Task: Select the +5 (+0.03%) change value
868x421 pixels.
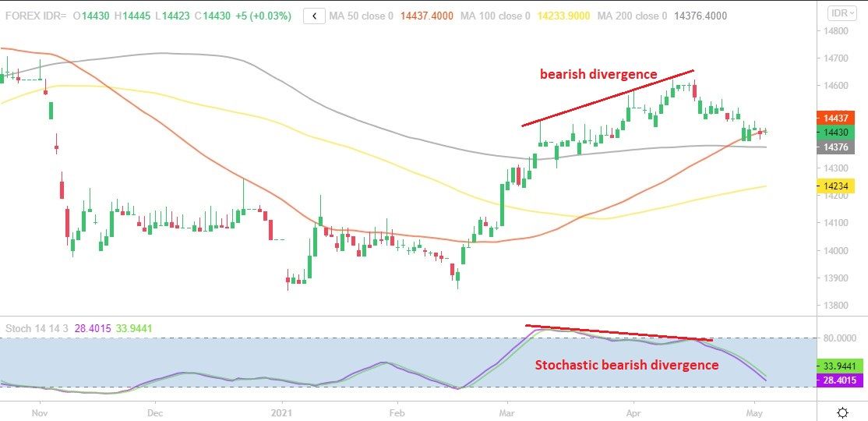Action: [x=263, y=16]
